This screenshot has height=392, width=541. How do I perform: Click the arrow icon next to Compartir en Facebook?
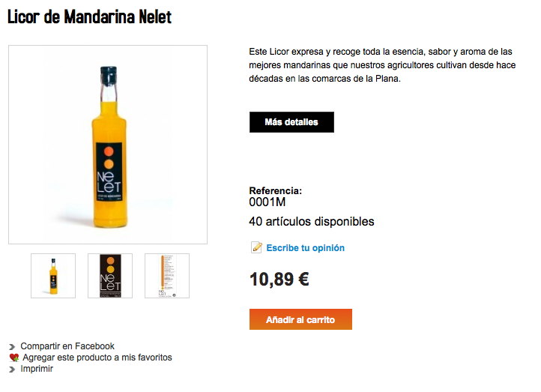click(12, 346)
